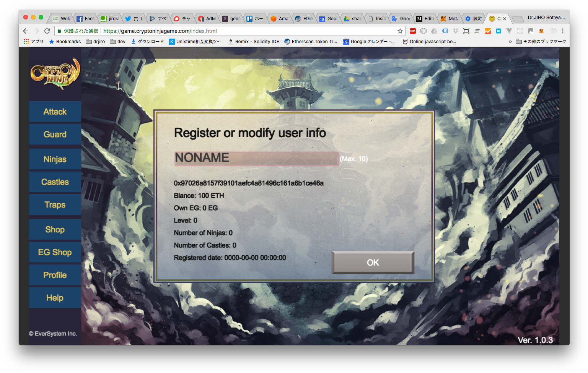Open the Attack menu in the sidebar
The image size is (588, 373).
point(55,112)
